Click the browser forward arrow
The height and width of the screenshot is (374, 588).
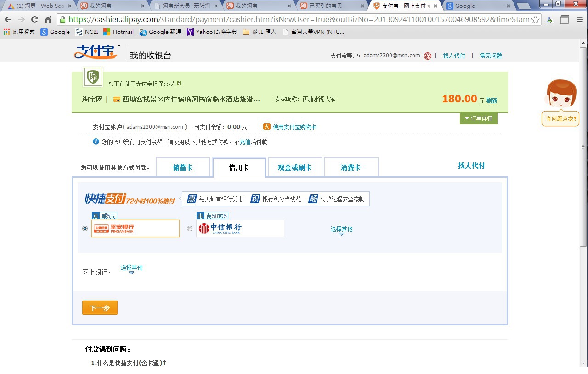(21, 20)
